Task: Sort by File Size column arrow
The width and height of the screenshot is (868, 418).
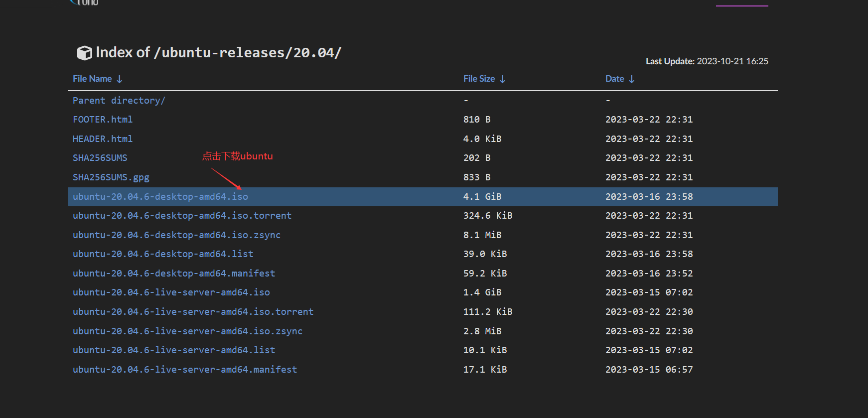Action: (502, 79)
